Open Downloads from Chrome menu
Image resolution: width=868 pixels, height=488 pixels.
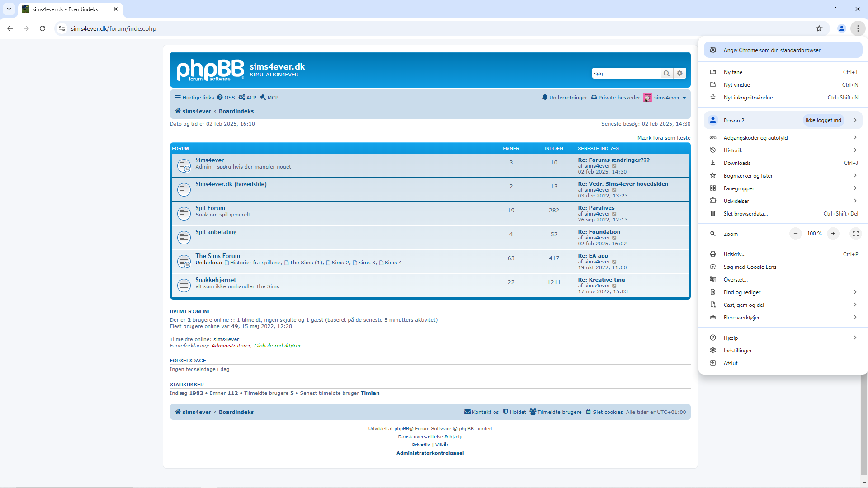[x=783, y=163]
